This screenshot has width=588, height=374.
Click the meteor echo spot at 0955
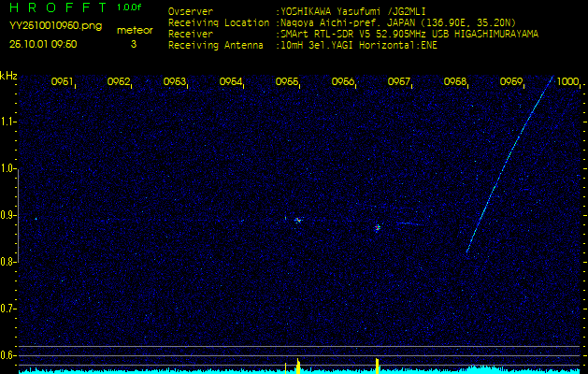point(298,221)
